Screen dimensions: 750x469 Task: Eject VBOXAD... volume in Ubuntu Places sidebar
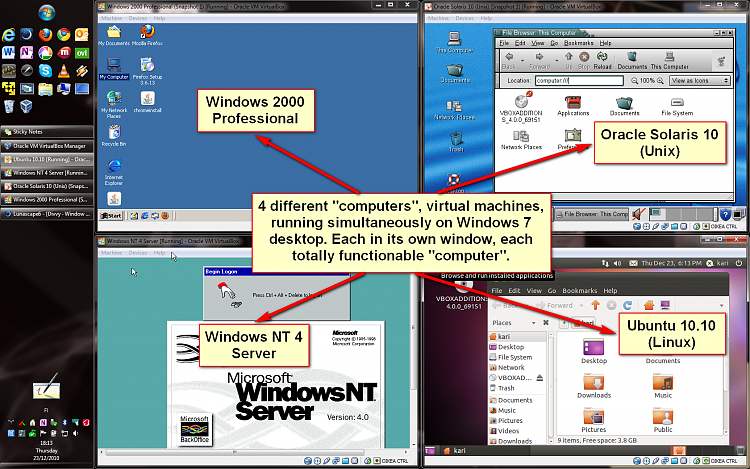pyautogui.click(x=540, y=378)
